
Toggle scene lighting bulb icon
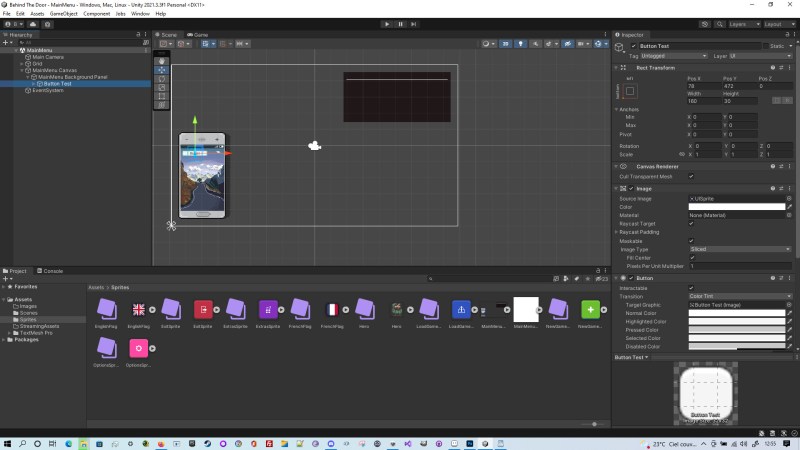[520, 44]
